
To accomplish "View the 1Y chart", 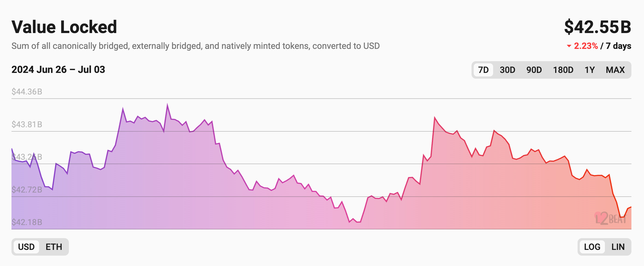I will [590, 70].
